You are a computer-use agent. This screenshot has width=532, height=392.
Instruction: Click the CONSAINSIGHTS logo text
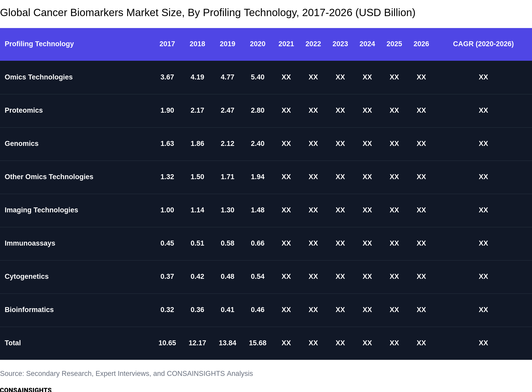tap(26, 390)
